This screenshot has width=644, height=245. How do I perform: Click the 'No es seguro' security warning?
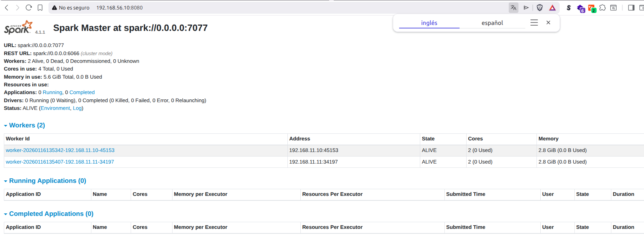(x=71, y=8)
